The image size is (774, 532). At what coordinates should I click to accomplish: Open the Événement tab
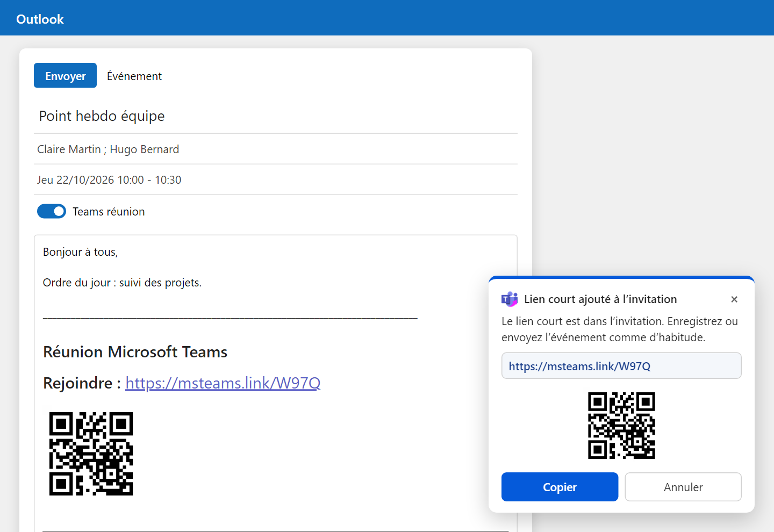click(x=134, y=76)
